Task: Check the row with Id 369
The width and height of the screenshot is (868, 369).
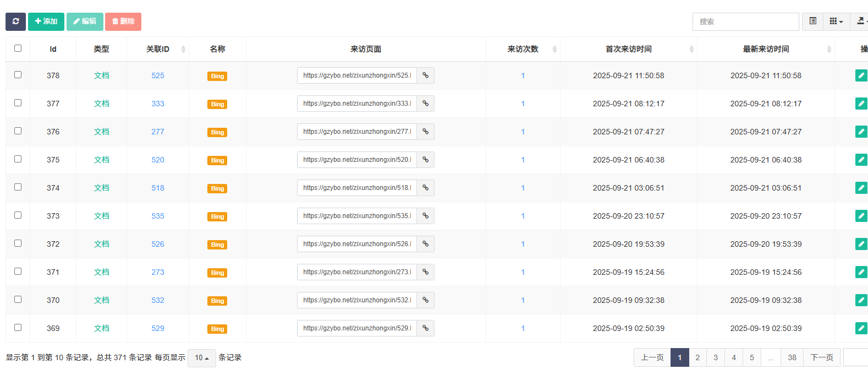Action: tap(18, 328)
